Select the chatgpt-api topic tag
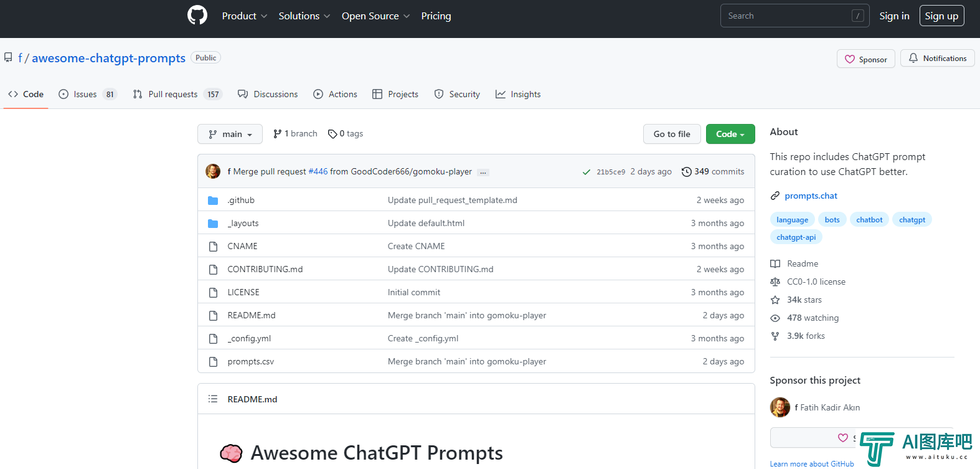 pos(796,237)
